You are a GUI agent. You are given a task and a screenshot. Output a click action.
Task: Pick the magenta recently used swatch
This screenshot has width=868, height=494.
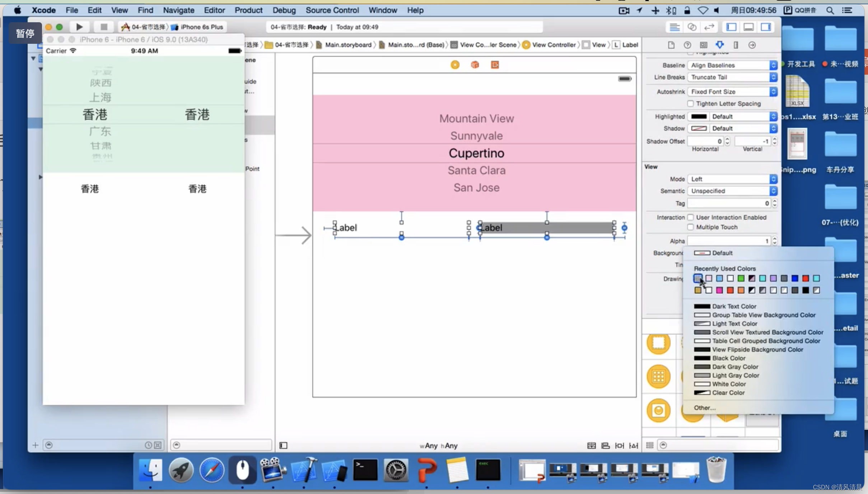[x=719, y=290]
